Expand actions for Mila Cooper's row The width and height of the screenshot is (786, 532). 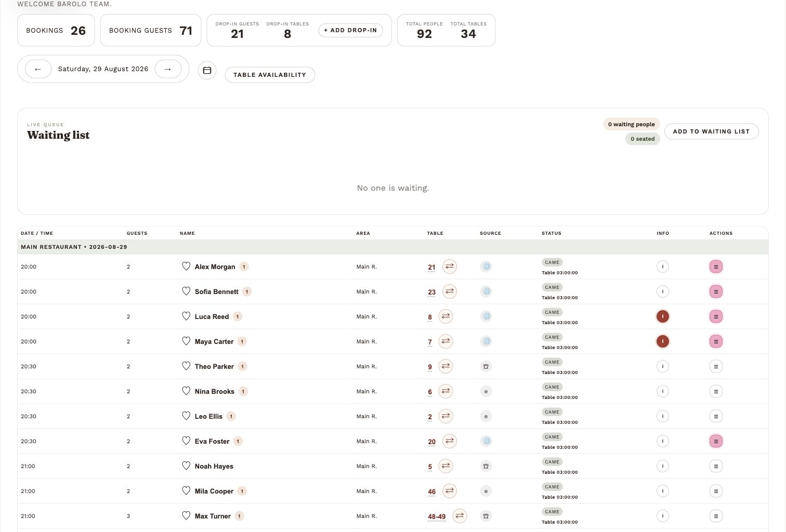click(716, 491)
